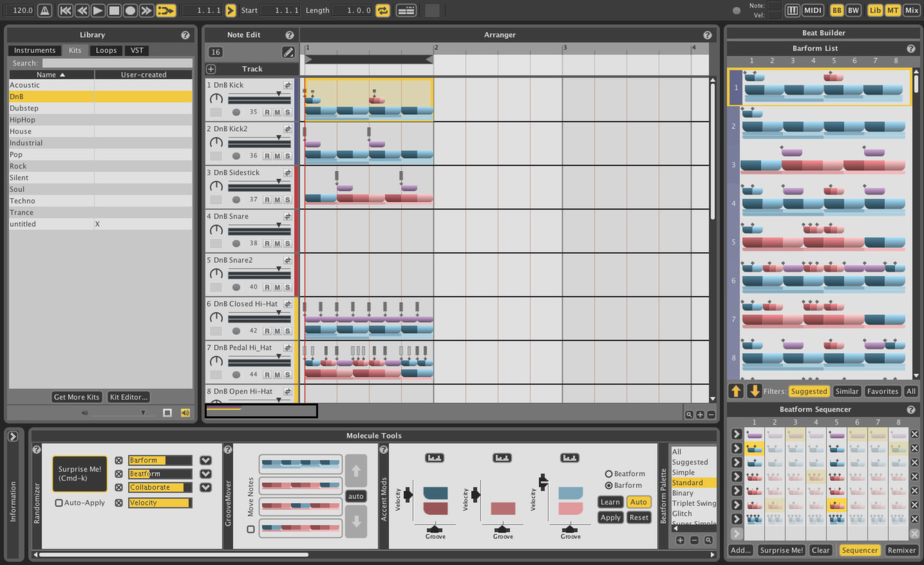Enable the Auto-Apply checkbox in Randomizer
Image resolution: width=924 pixels, height=565 pixels.
click(59, 503)
